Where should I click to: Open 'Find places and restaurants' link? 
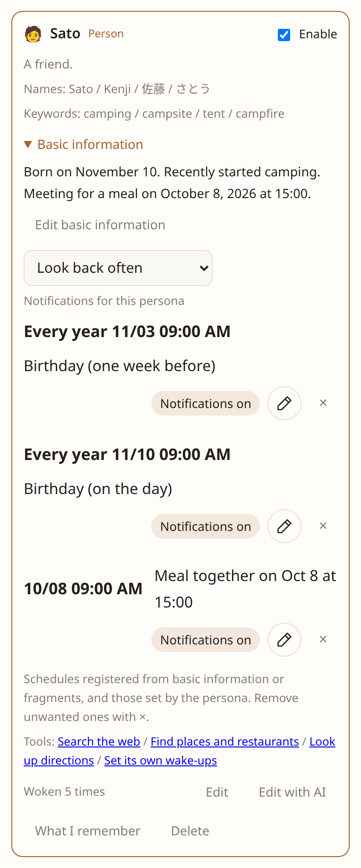coord(225,741)
